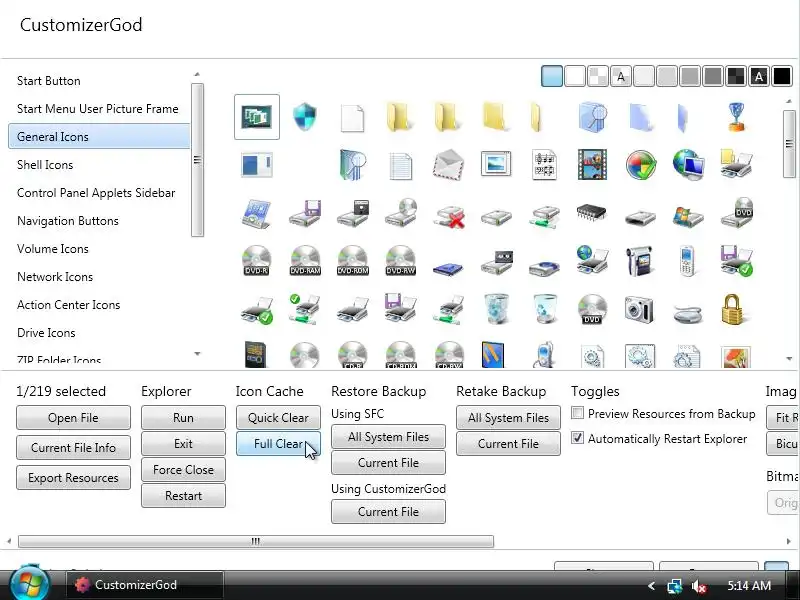Viewport: 800px width, 600px height.
Task: Open Start Menu User Picture Frame category
Action: click(x=97, y=109)
